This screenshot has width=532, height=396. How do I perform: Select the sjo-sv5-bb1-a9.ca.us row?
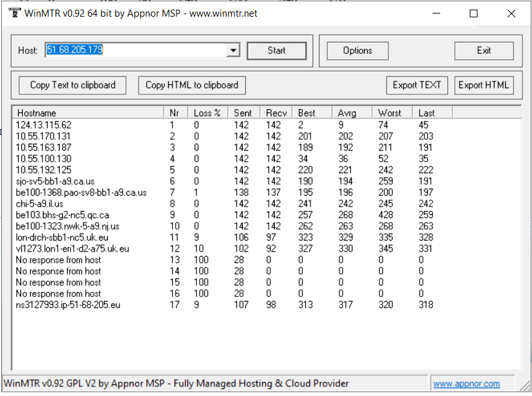(55, 181)
